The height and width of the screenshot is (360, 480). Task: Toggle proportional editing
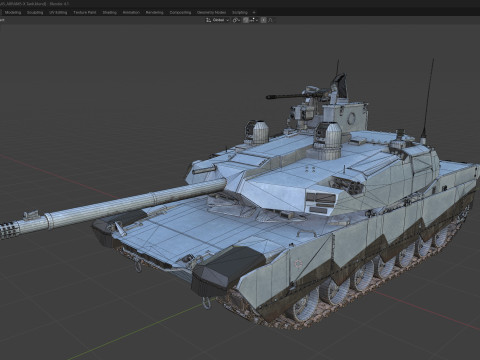coord(263,20)
